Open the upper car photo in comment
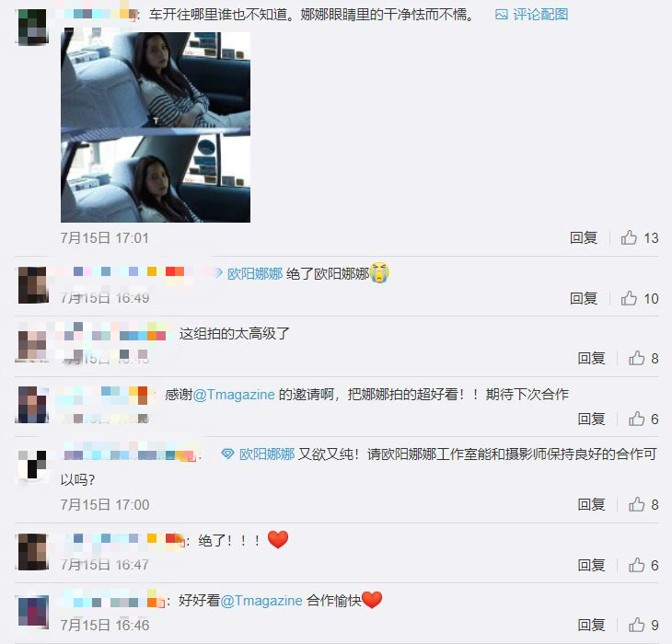The width and height of the screenshot is (672, 644). click(156, 80)
